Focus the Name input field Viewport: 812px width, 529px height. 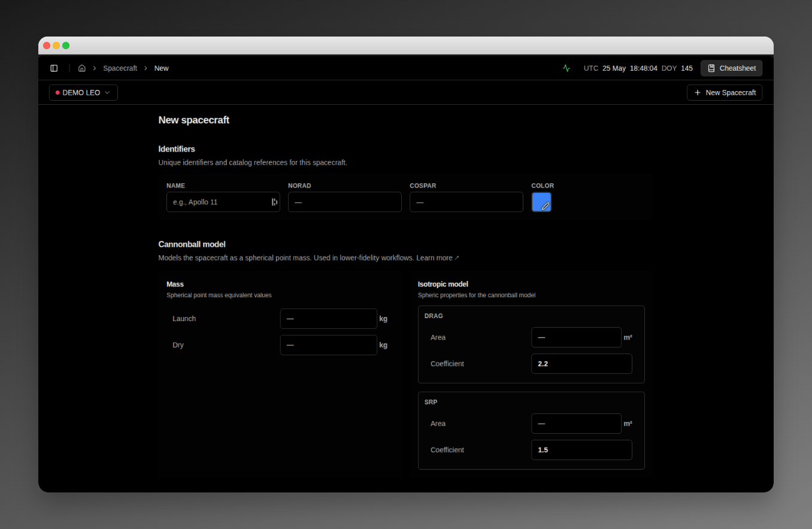(223, 202)
